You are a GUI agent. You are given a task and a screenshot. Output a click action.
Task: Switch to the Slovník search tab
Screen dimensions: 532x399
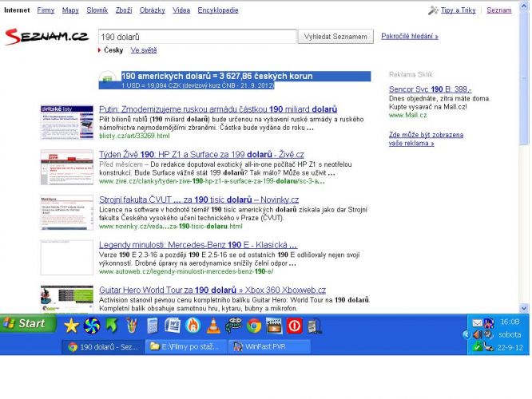(97, 10)
